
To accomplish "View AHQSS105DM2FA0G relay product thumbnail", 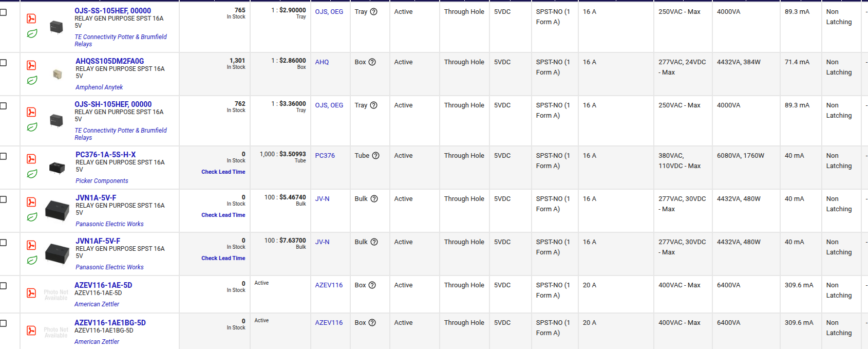I will (57, 75).
